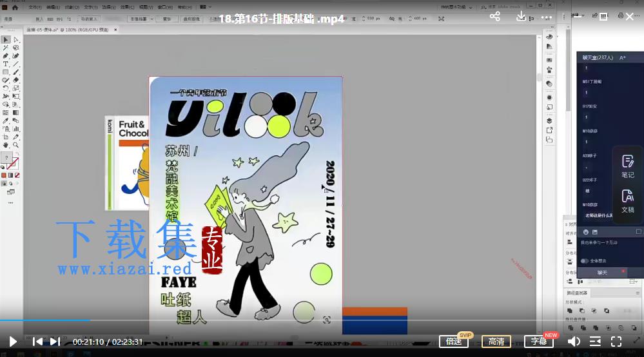Open the 文件(F) menu
The height and width of the screenshot is (357, 644).
point(35,7)
